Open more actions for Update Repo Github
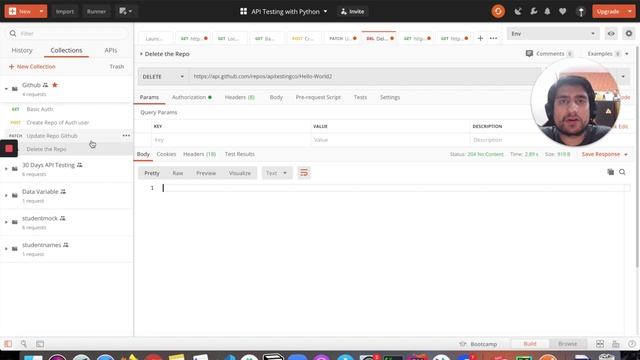This screenshot has width=640, height=360. [x=126, y=136]
